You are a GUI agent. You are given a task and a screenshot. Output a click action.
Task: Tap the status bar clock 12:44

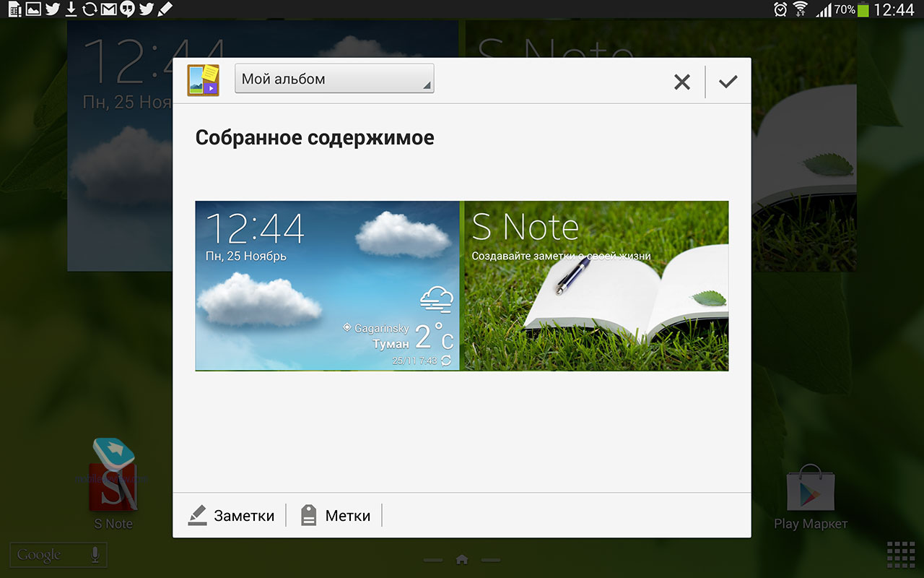click(894, 9)
